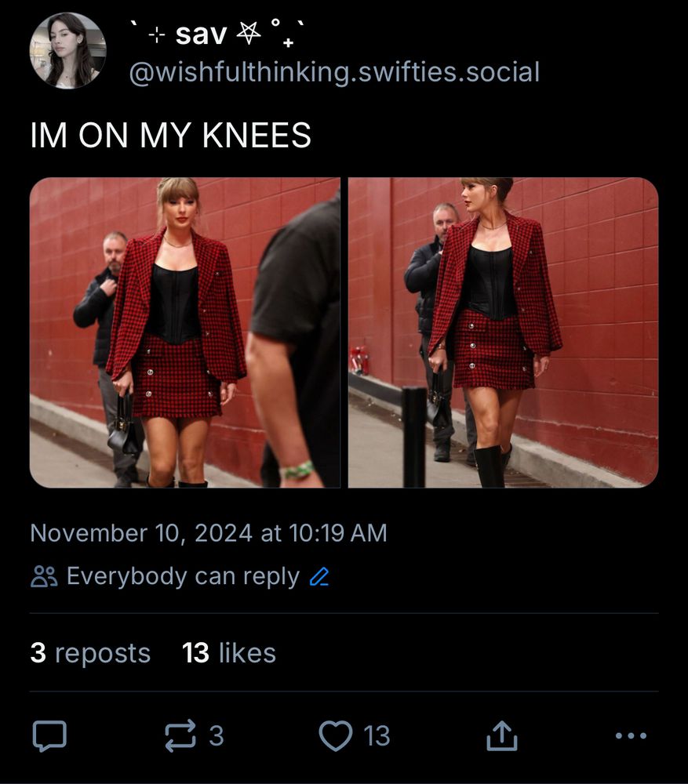
Task: Open the reply speech bubble icon
Action: (49, 736)
